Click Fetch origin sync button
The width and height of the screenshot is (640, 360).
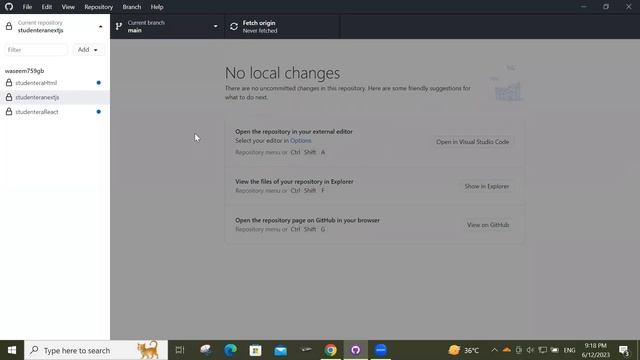[x=282, y=27]
